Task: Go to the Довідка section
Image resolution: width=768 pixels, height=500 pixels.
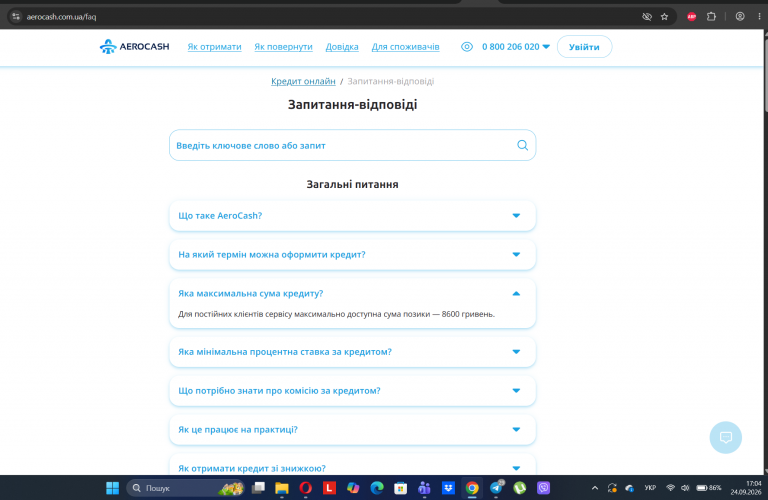Action: 342,47
